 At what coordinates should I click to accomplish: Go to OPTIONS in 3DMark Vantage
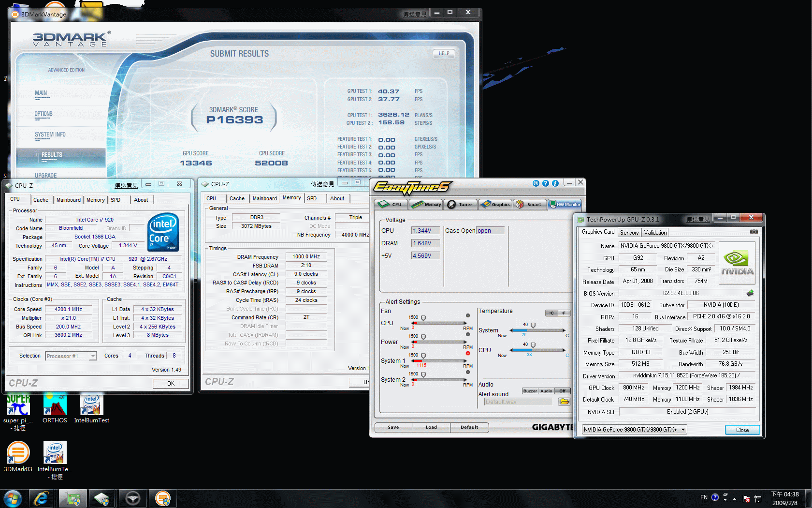43,114
